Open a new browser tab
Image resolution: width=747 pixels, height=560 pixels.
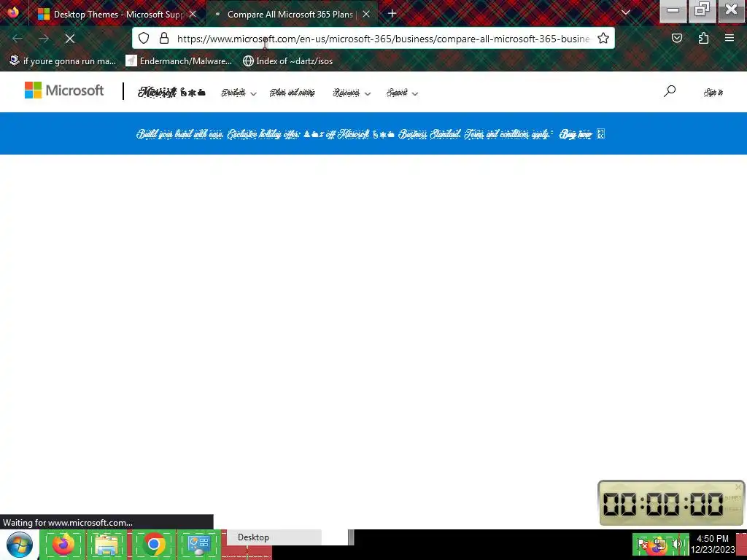point(392,14)
